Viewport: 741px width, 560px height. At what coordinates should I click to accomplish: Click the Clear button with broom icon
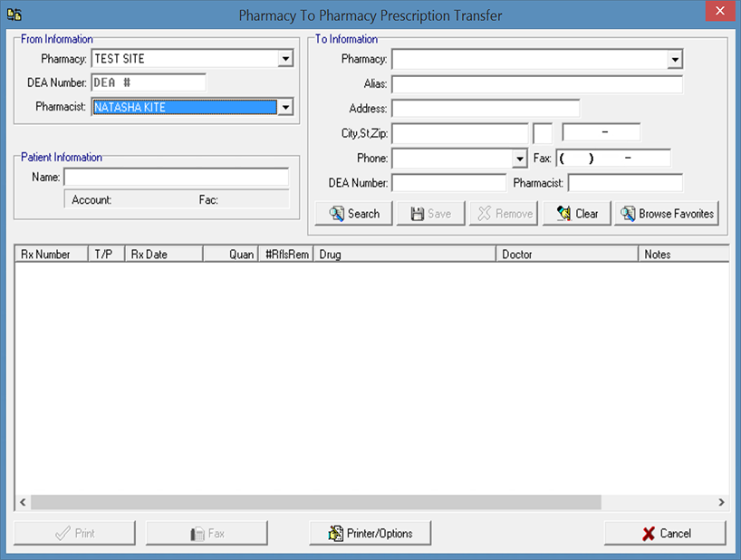[x=575, y=214]
